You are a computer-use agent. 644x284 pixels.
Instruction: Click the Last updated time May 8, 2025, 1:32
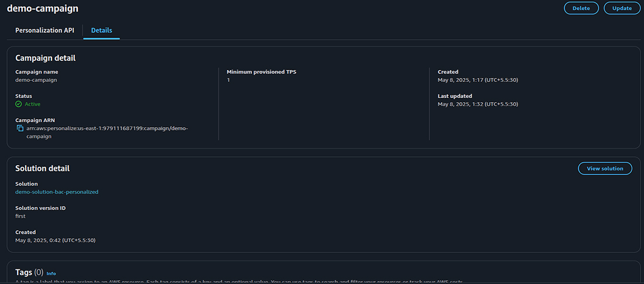478,104
